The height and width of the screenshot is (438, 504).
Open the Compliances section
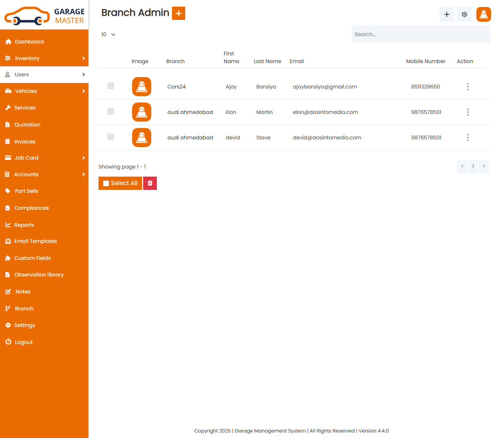coord(32,208)
